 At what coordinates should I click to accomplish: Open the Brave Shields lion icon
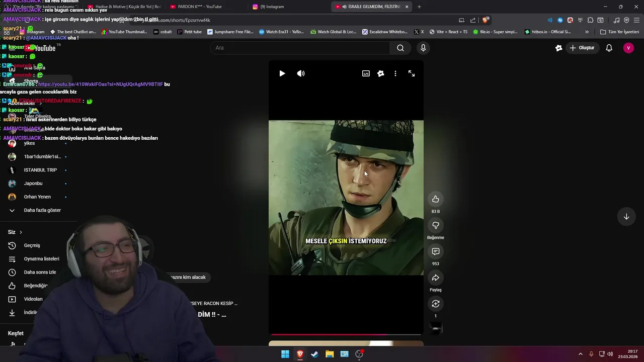point(485,20)
